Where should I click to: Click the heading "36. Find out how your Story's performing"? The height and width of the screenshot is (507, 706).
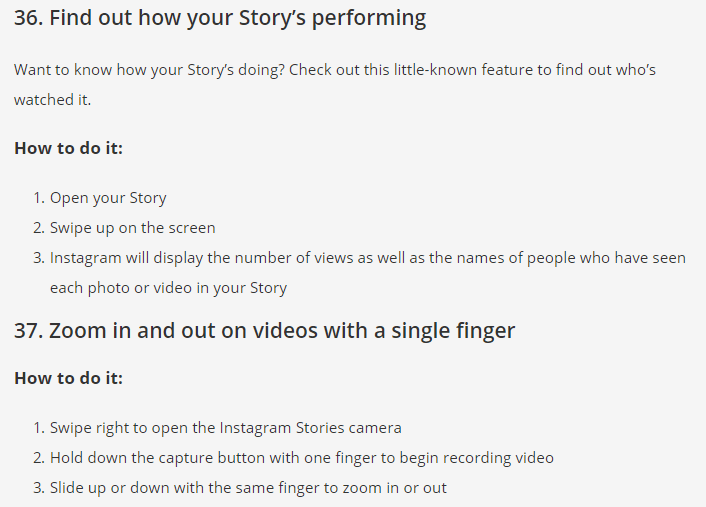tap(220, 18)
